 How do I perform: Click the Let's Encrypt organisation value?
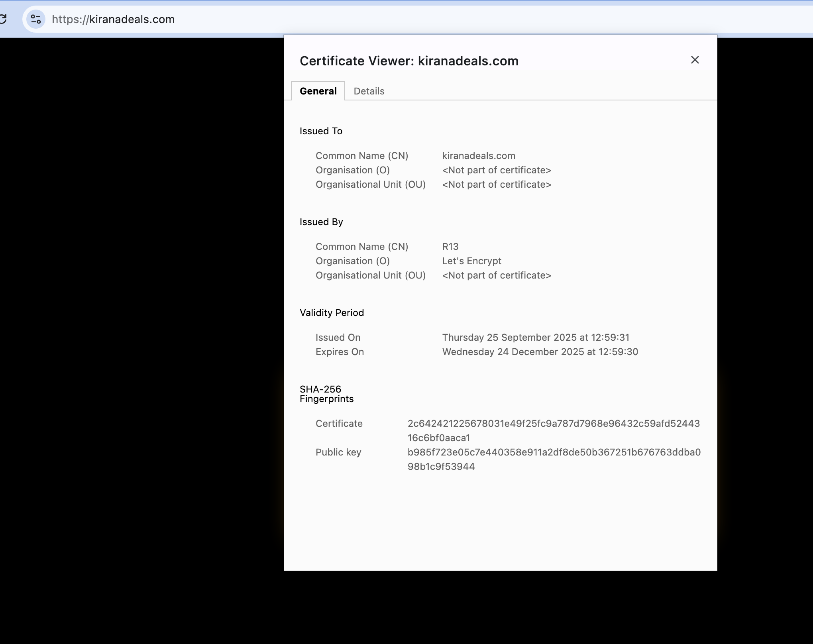click(471, 261)
